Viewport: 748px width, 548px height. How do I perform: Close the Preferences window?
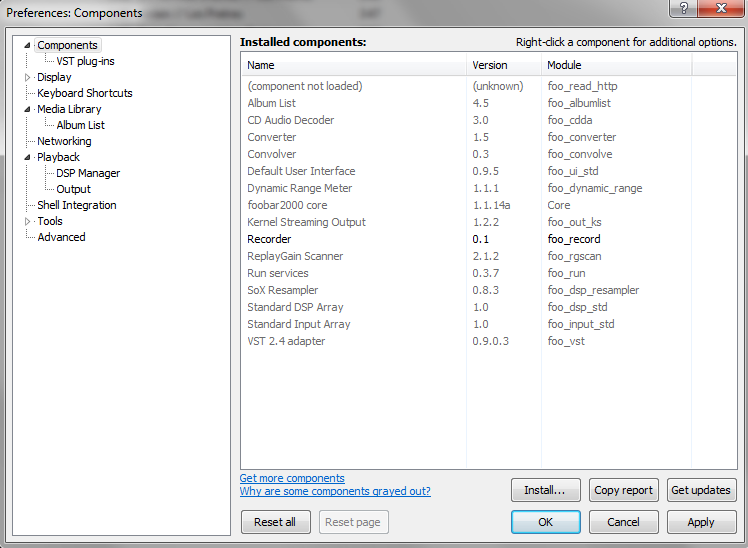pos(721,8)
